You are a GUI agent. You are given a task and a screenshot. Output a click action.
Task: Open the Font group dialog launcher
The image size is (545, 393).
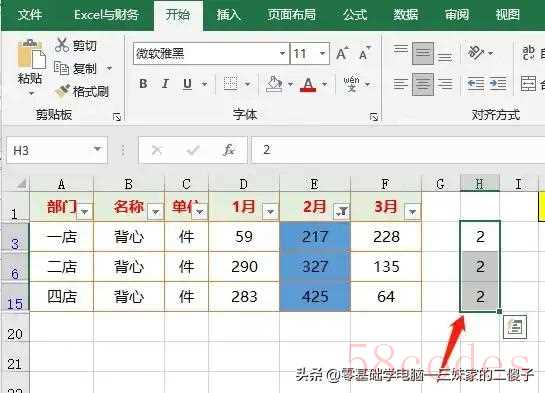[374, 117]
